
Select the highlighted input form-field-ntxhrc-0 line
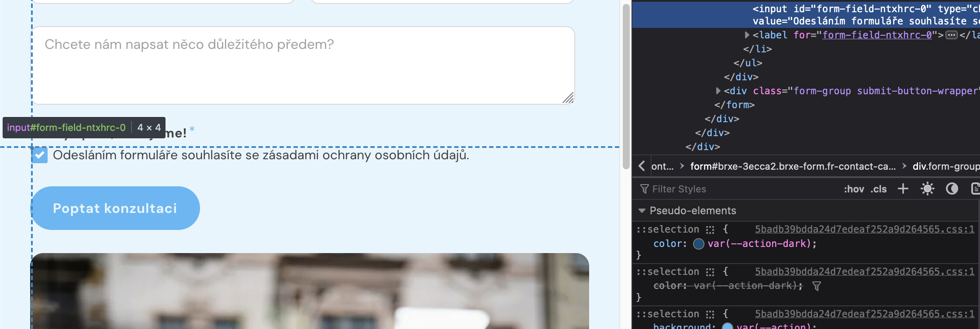point(806,15)
